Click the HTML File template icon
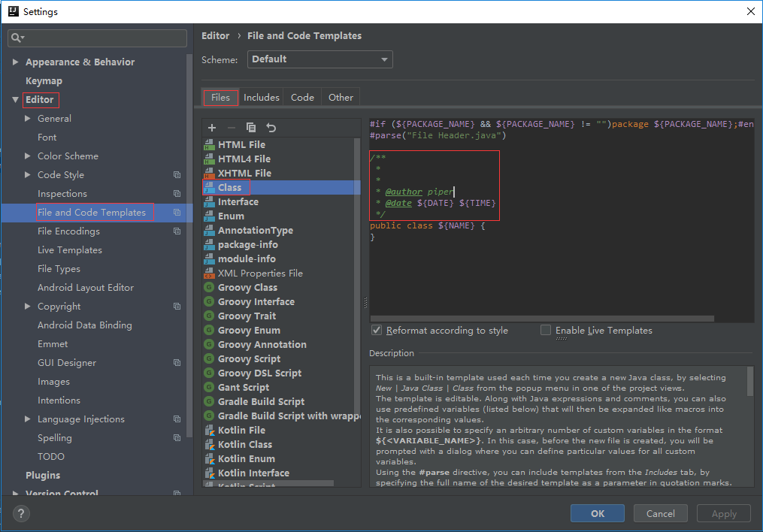 point(209,144)
